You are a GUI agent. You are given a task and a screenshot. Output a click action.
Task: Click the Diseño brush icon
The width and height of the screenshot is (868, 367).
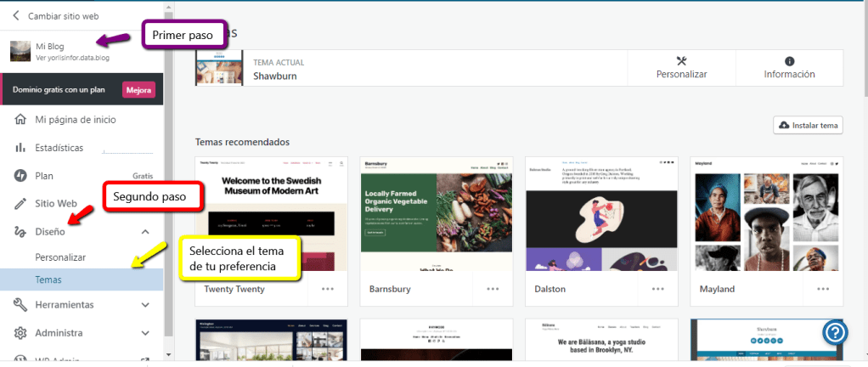click(20, 232)
